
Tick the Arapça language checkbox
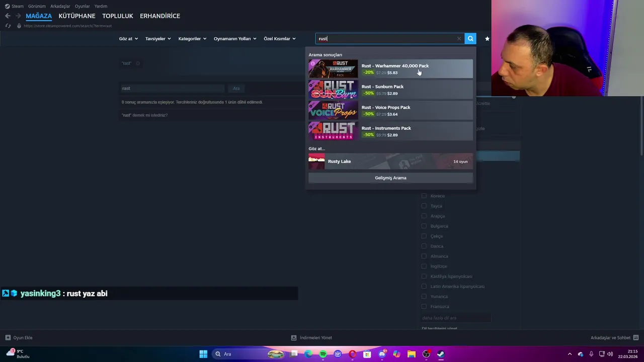(x=424, y=216)
